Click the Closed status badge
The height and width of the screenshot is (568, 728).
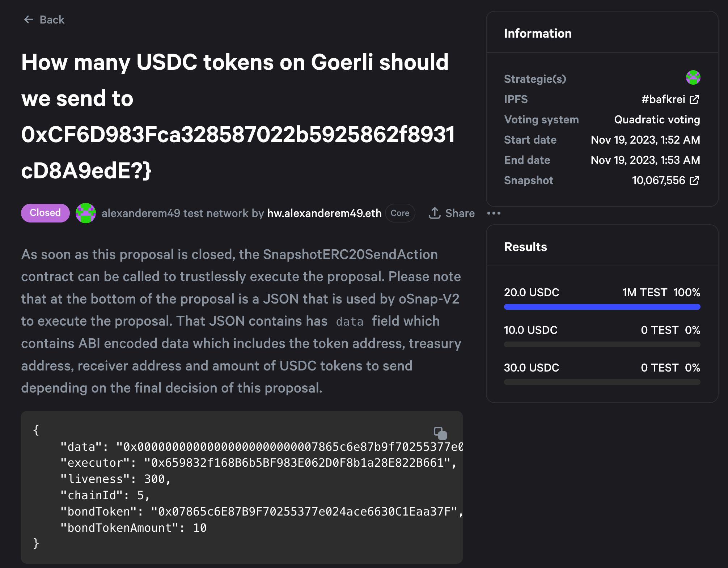pos(45,213)
